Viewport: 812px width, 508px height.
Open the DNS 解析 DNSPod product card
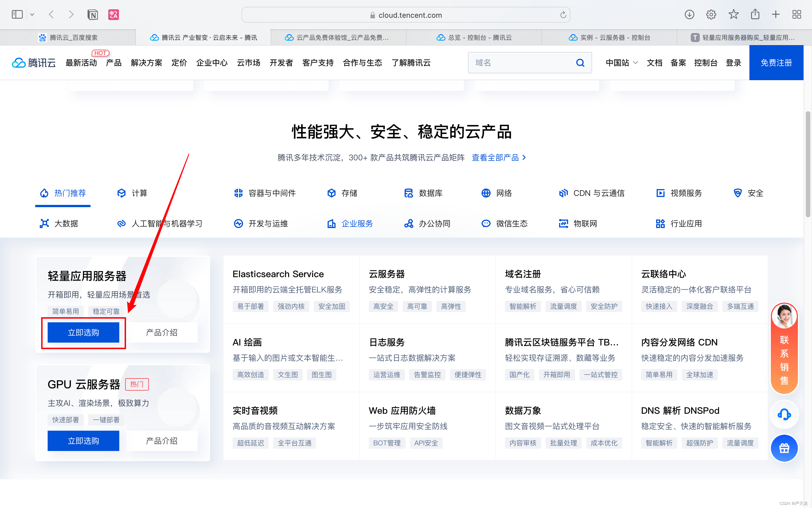(x=700, y=426)
